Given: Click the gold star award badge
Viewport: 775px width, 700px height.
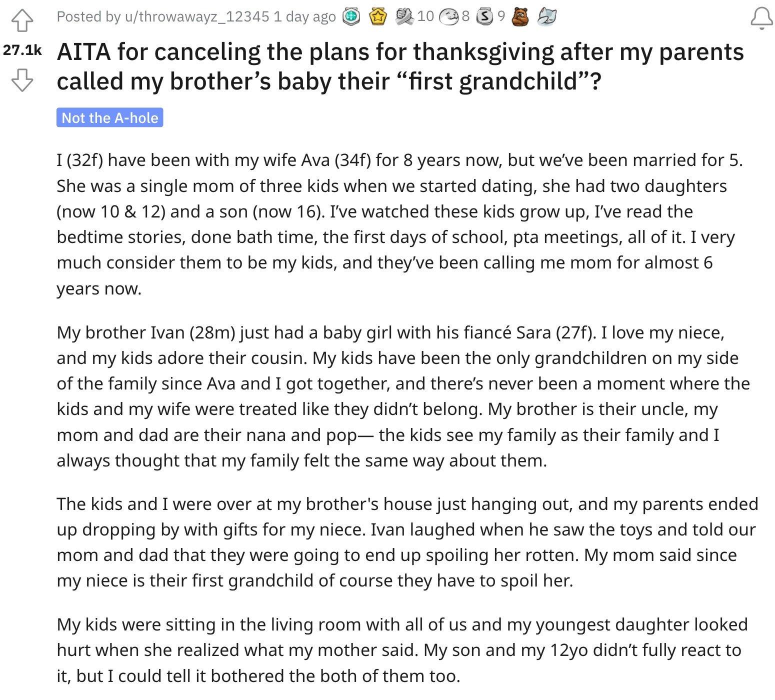Looking at the screenshot, I should (378, 17).
